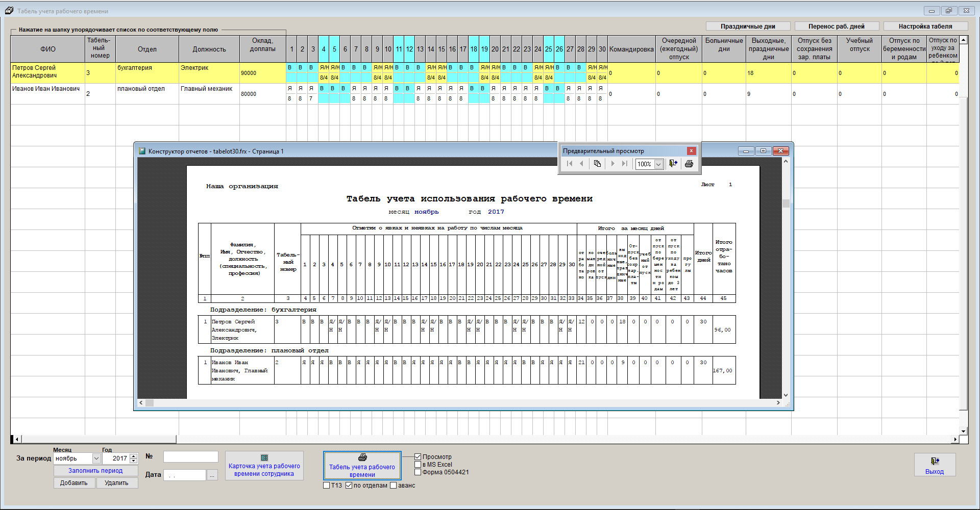Click the go-to-page icon in preview toolbar

[x=597, y=164]
